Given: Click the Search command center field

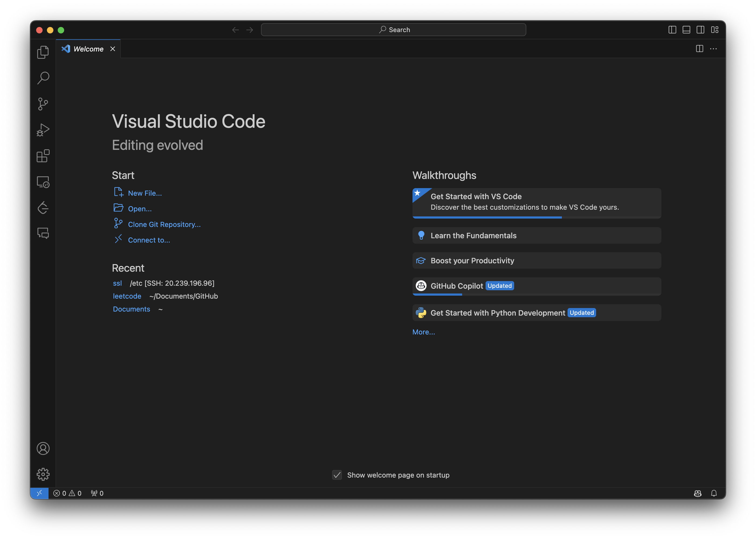Looking at the screenshot, I should click(393, 30).
